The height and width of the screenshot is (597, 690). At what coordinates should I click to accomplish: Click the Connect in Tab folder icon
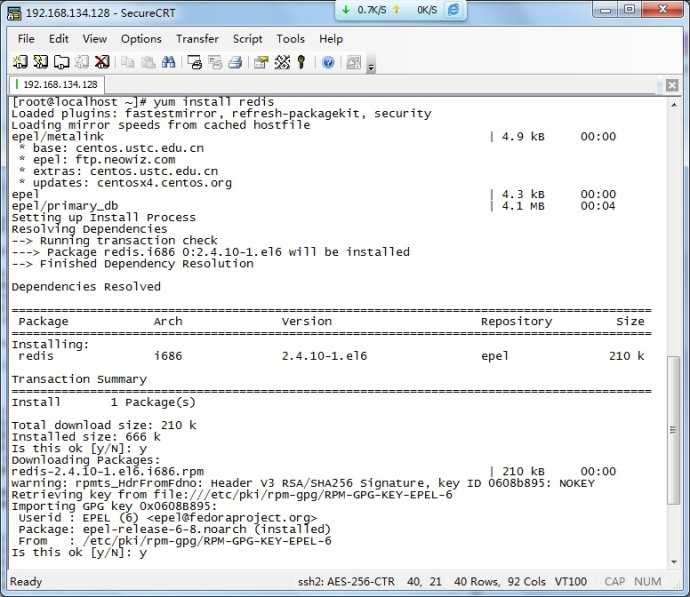61,62
